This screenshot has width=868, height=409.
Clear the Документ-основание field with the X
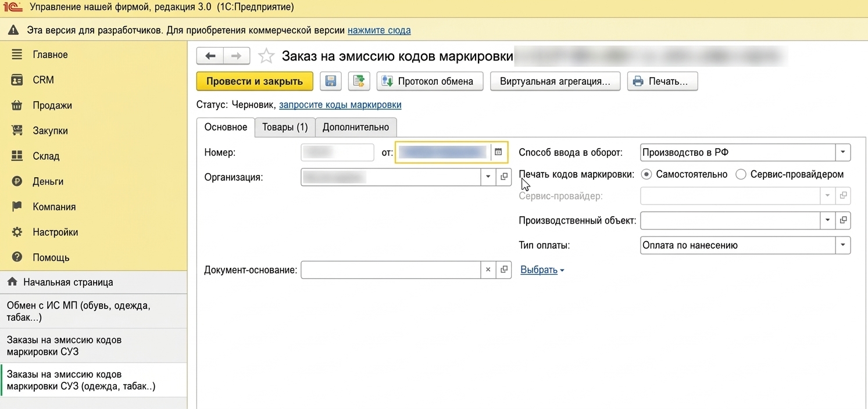click(x=488, y=270)
